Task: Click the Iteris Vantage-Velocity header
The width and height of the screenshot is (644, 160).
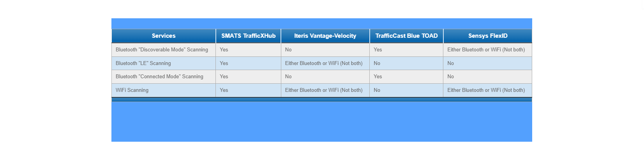Action: [x=325, y=36]
